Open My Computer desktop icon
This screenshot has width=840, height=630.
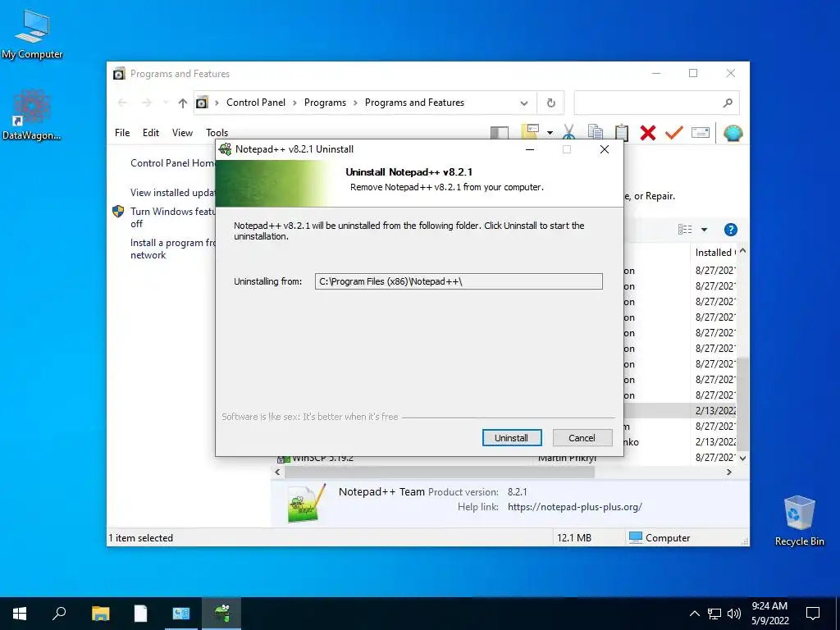tap(32, 34)
